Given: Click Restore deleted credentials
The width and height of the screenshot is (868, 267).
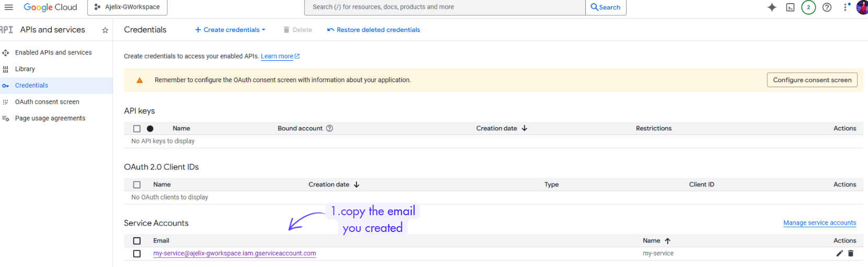Looking at the screenshot, I should 374,30.
